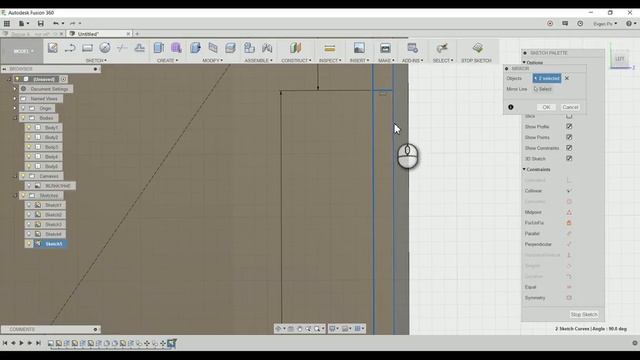Open the CREATE dropdown menu
Image resolution: width=640 pixels, height=360 pixels.
click(x=167, y=60)
